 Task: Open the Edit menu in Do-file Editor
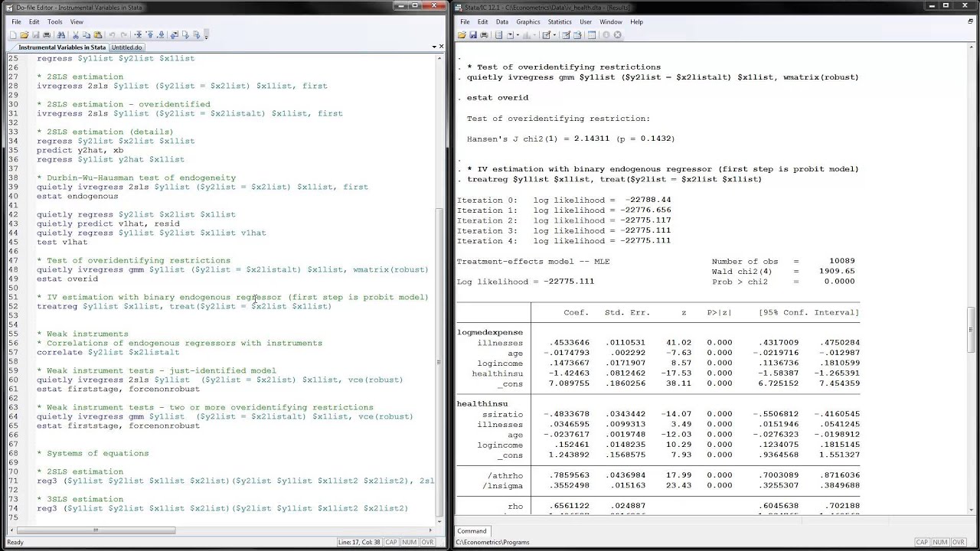tap(34, 21)
